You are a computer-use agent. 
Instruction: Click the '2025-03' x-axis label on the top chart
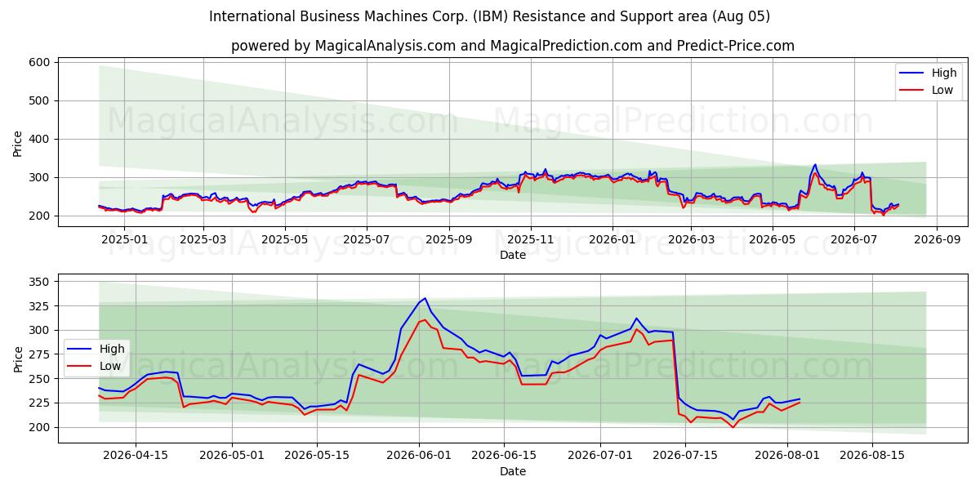coord(203,239)
